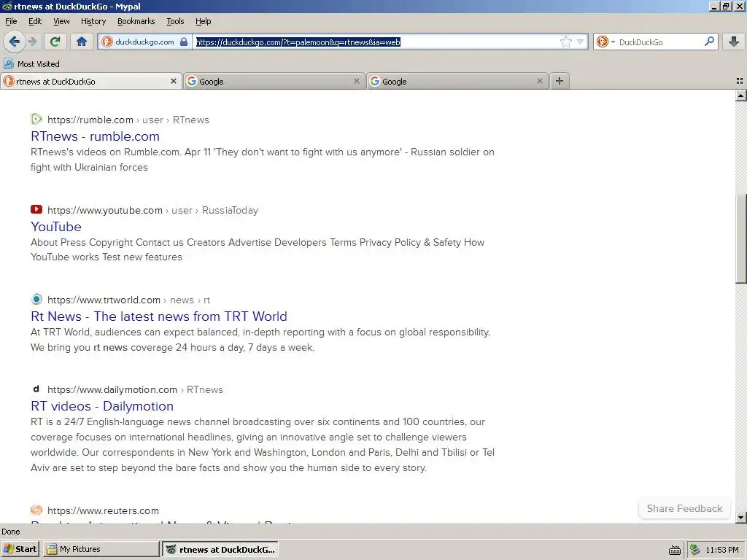747x560 pixels.
Task: Click the vertical scrollbar up arrow
Action: click(x=741, y=96)
